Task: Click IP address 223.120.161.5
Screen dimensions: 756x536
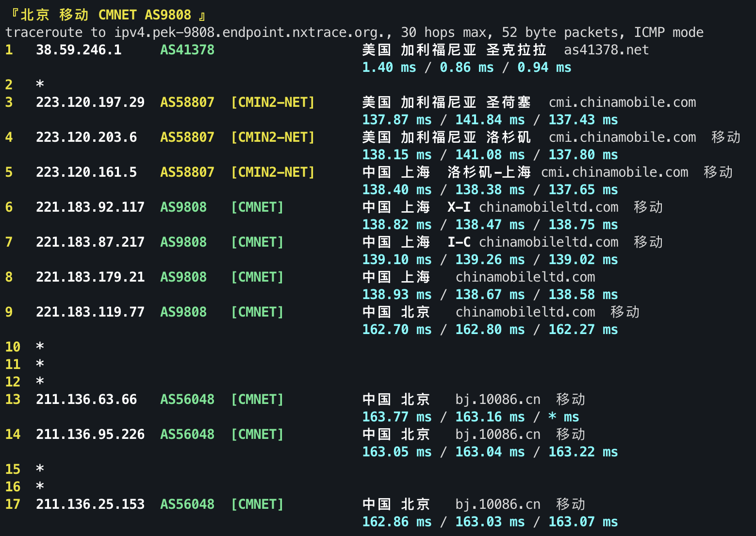Action: (x=86, y=172)
